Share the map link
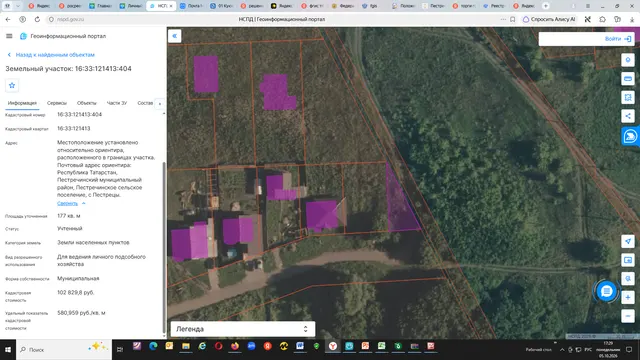 (628, 116)
